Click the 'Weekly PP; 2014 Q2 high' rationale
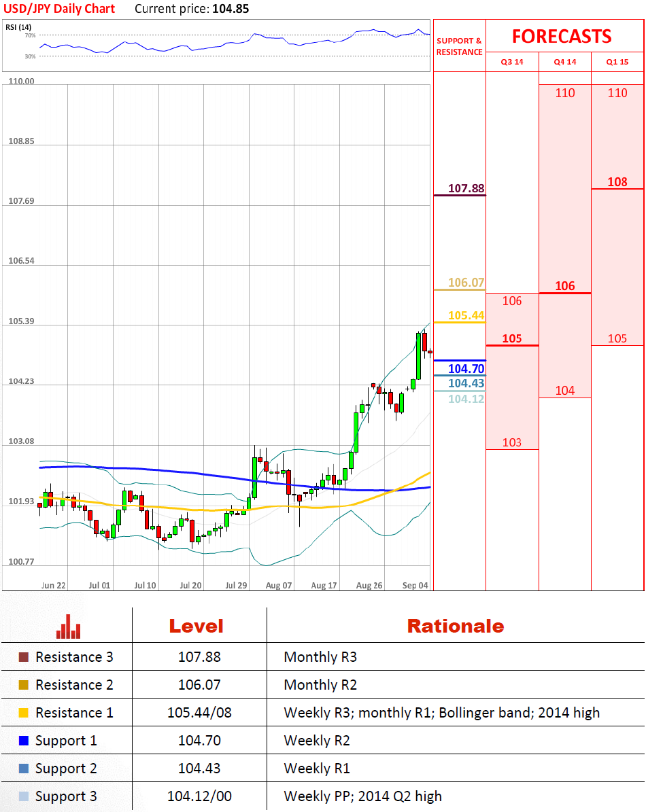The width and height of the screenshot is (646, 812). [x=362, y=796]
